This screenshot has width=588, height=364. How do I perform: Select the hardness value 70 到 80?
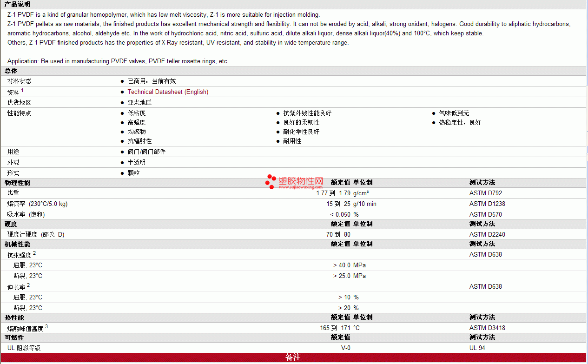pyautogui.click(x=338, y=234)
